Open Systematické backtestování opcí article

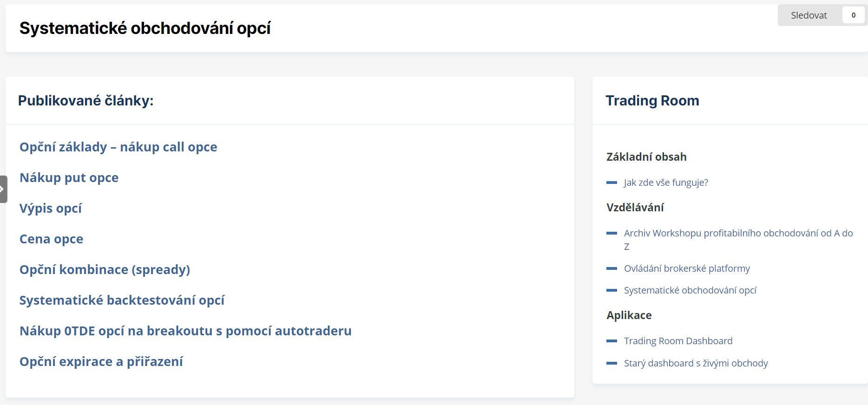pos(122,300)
